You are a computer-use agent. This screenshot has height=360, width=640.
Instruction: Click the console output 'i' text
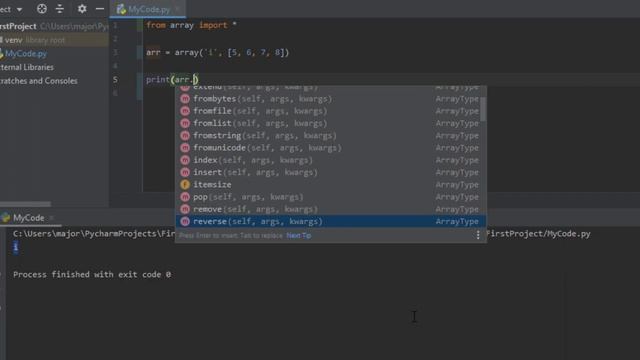pyautogui.click(x=16, y=247)
